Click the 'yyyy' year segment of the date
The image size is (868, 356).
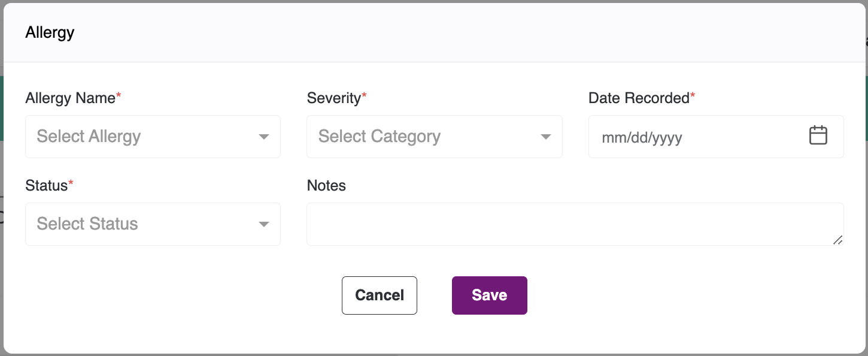click(x=667, y=138)
